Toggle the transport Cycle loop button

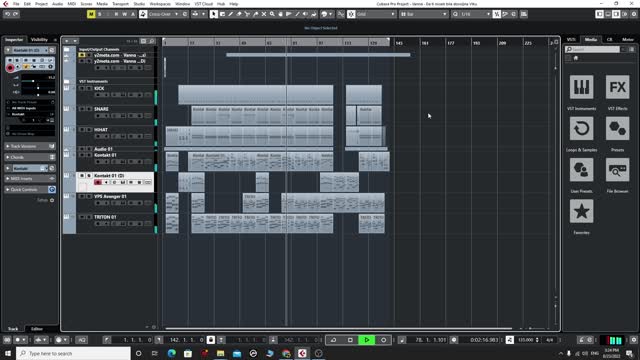[333, 340]
